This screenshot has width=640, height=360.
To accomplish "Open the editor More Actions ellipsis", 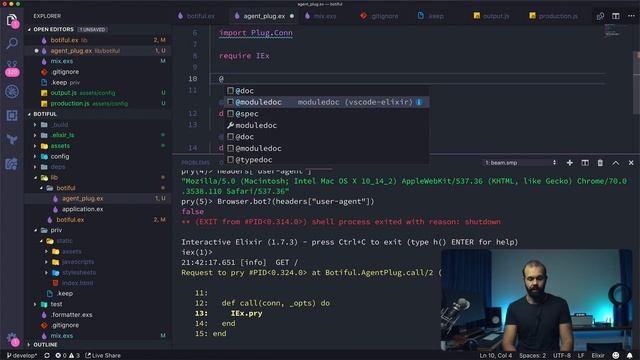I will coord(631,16).
